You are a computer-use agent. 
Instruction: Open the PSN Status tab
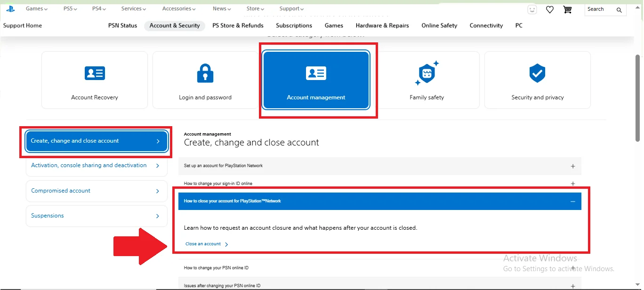point(122,25)
